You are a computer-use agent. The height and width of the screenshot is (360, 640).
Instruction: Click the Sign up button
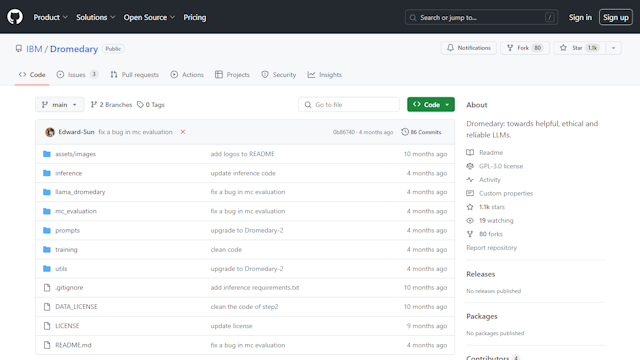616,17
